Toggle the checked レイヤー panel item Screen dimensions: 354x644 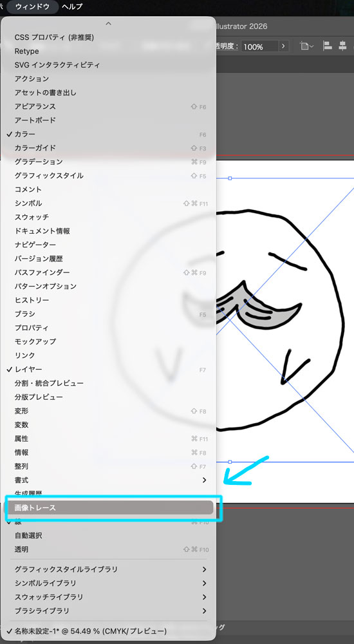click(x=108, y=370)
